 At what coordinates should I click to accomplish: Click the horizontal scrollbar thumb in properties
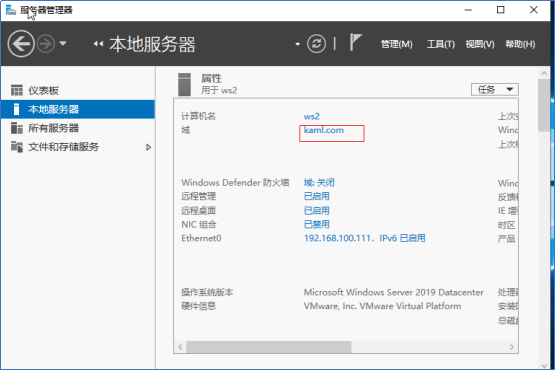click(269, 347)
